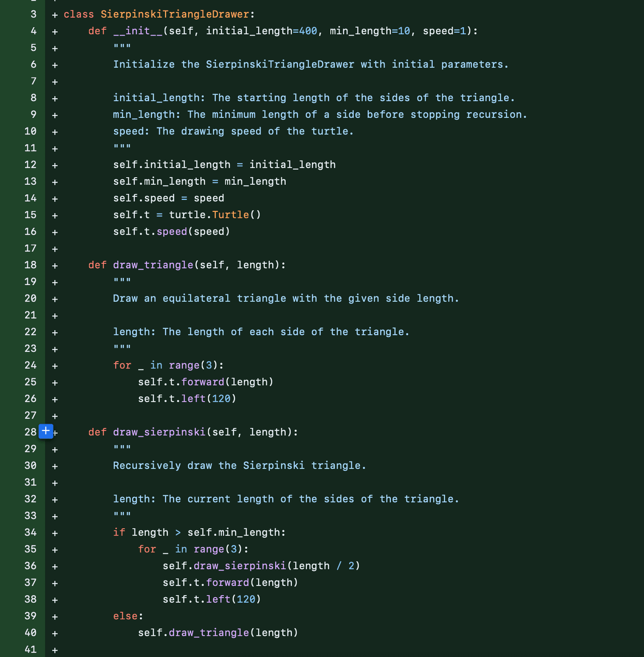Click the blue add-comment plus button

(46, 431)
